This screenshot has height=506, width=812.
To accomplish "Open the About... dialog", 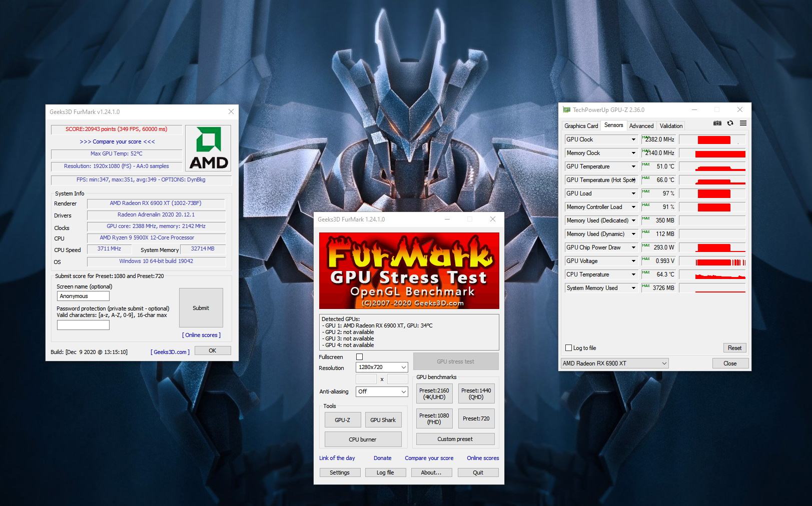I will tap(431, 472).
